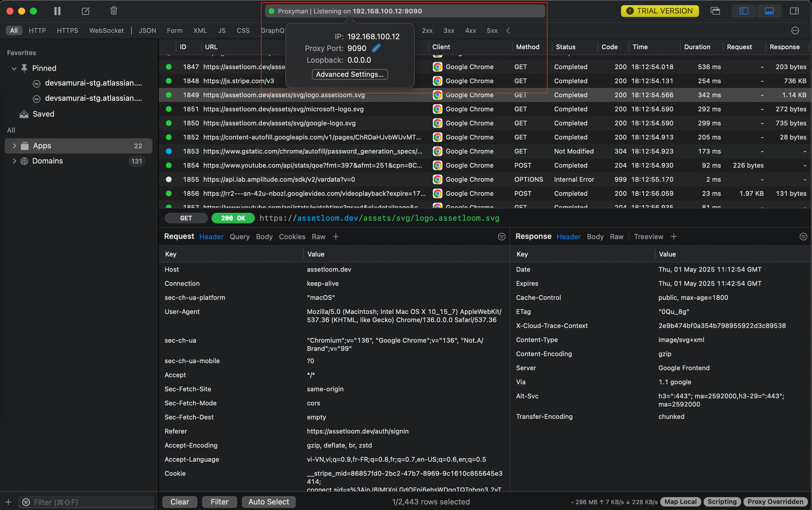Pause traffic recording with the pause icon
Image resolution: width=812 pixels, height=510 pixels.
[58, 11]
